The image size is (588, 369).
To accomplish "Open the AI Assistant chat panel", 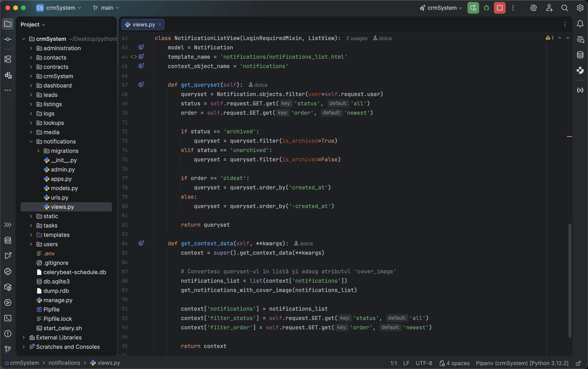I will point(580,39).
